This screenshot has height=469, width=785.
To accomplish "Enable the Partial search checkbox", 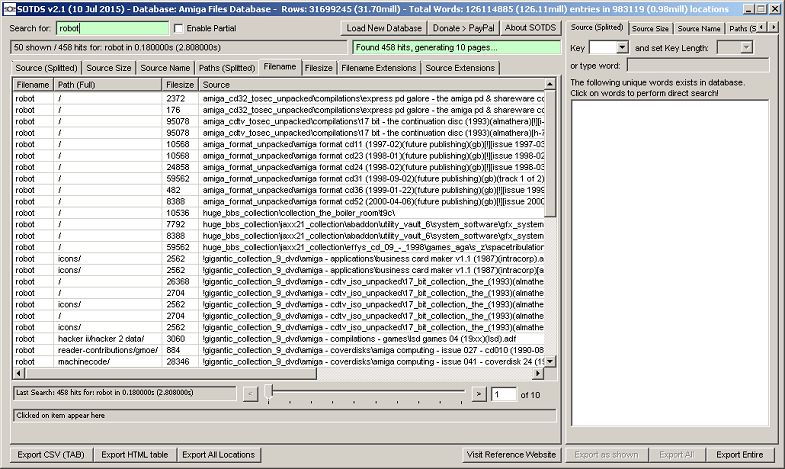I will 179,28.
